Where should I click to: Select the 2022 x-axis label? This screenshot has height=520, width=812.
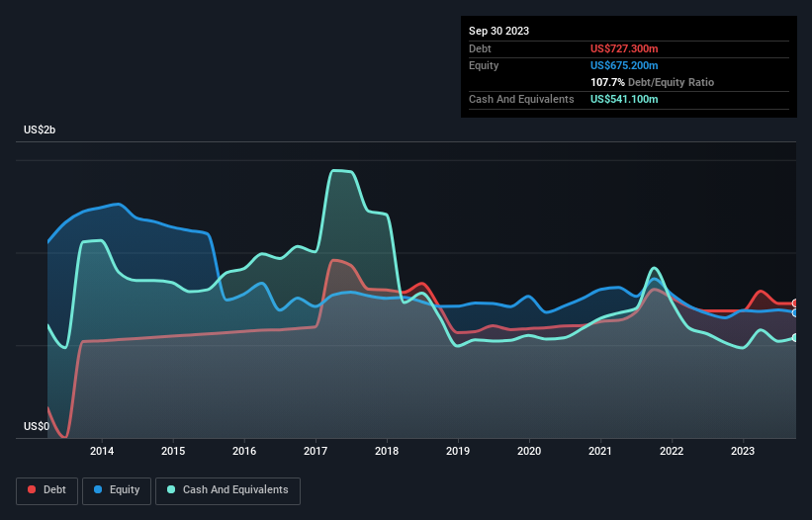click(672, 451)
